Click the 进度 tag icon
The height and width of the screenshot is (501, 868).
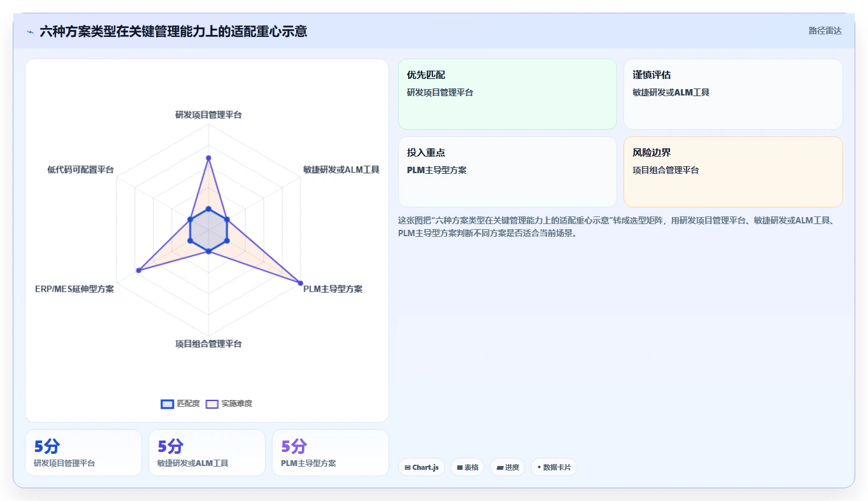tap(500, 467)
